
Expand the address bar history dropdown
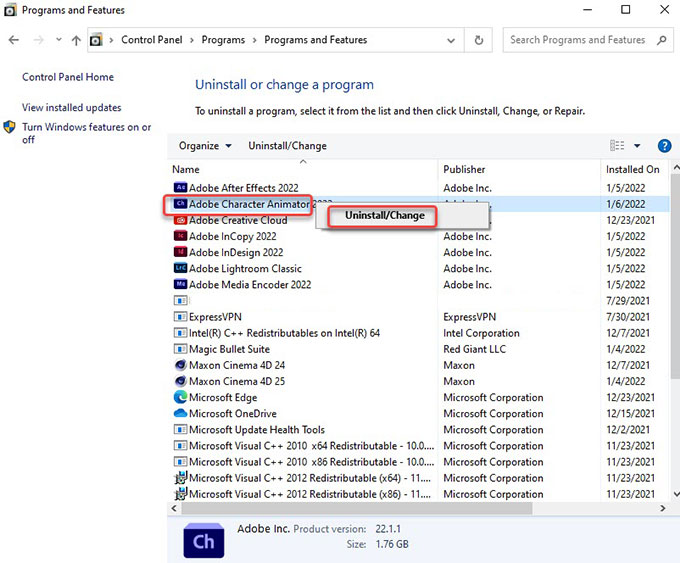451,40
